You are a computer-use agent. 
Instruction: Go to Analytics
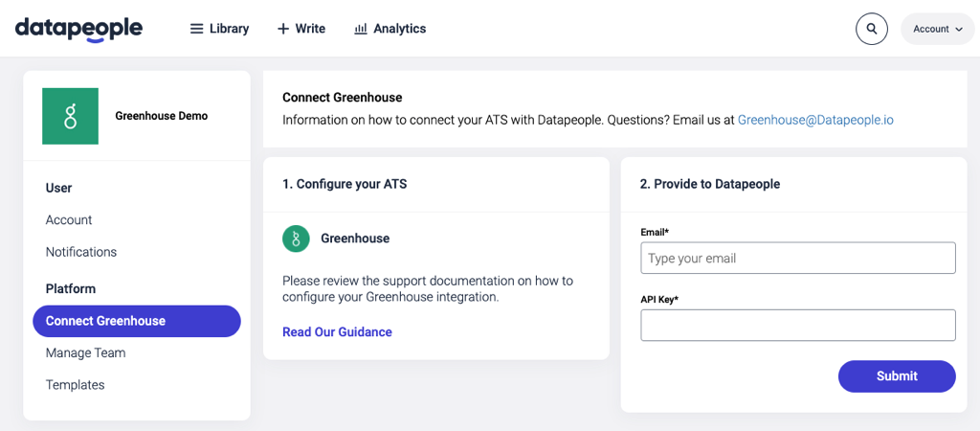390,29
